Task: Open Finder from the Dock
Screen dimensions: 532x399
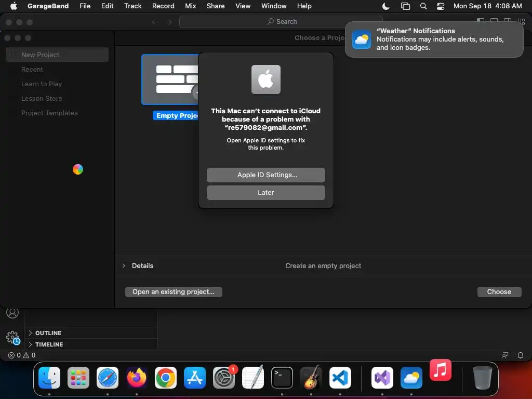Action: [49, 378]
